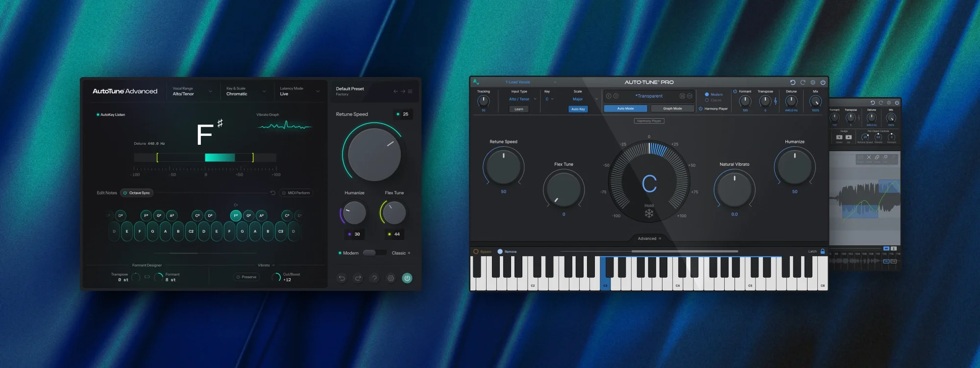Click the Learn button under Input Type
Image resolution: width=980 pixels, height=368 pixels.
(x=518, y=109)
